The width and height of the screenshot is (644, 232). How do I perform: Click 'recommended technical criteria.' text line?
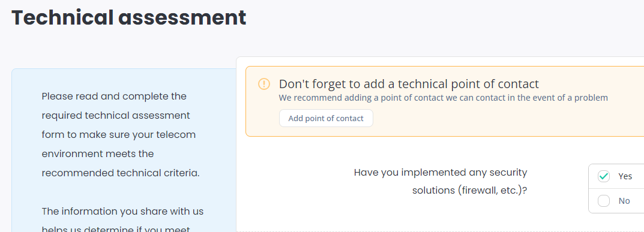[121, 173]
